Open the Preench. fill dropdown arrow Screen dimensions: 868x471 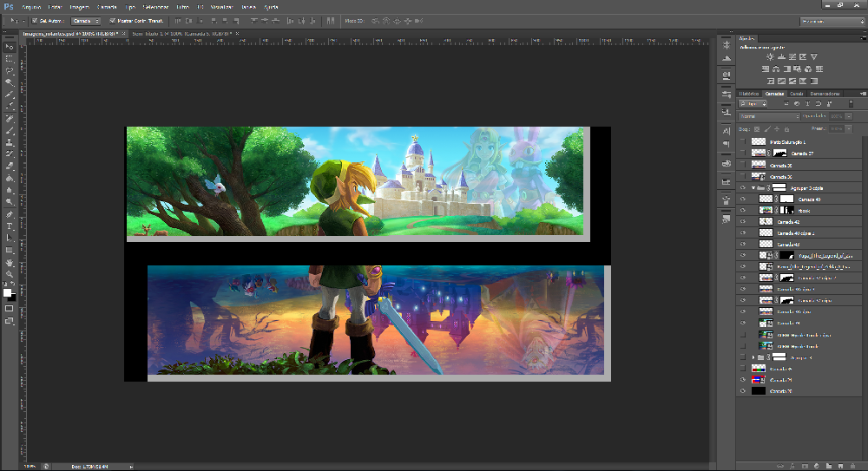tap(849, 128)
